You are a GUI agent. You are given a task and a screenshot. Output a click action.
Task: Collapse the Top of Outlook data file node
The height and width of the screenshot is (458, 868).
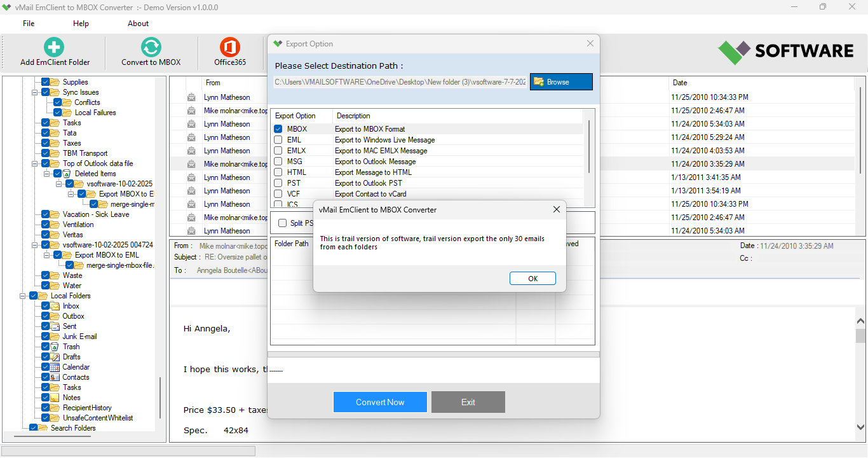pyautogui.click(x=35, y=163)
